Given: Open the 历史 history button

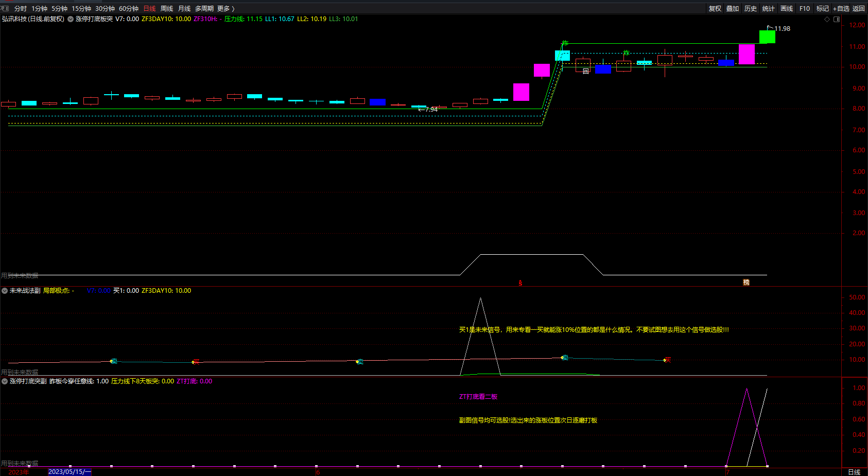Looking at the screenshot, I should click(x=751, y=8).
